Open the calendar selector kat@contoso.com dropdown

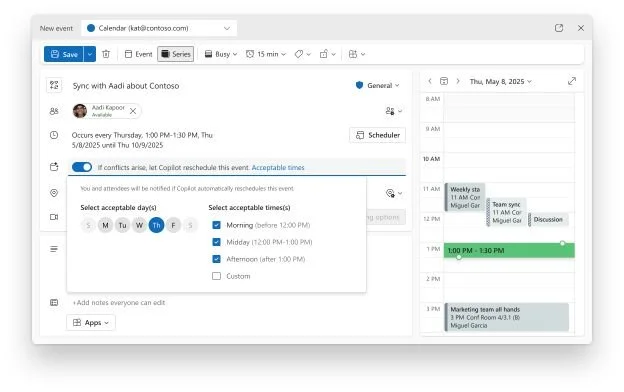point(159,28)
